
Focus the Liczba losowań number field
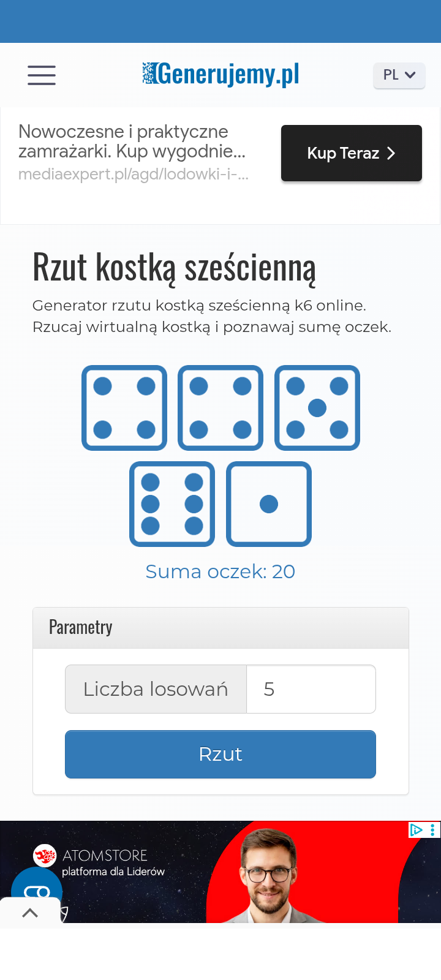(311, 689)
